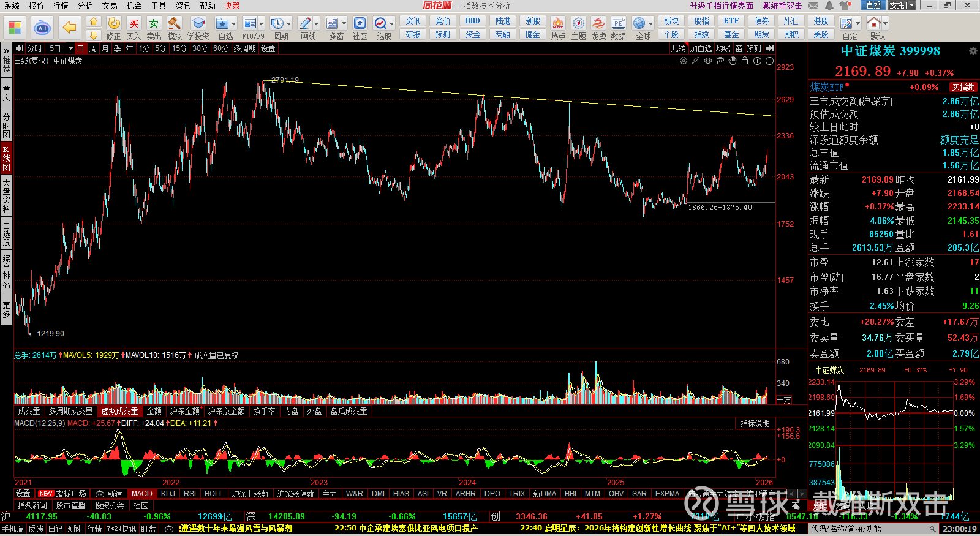Viewport: 980px width, 536px height.
Task: Expand the F10/F9 dropdown arrow
Action: (x=261, y=24)
